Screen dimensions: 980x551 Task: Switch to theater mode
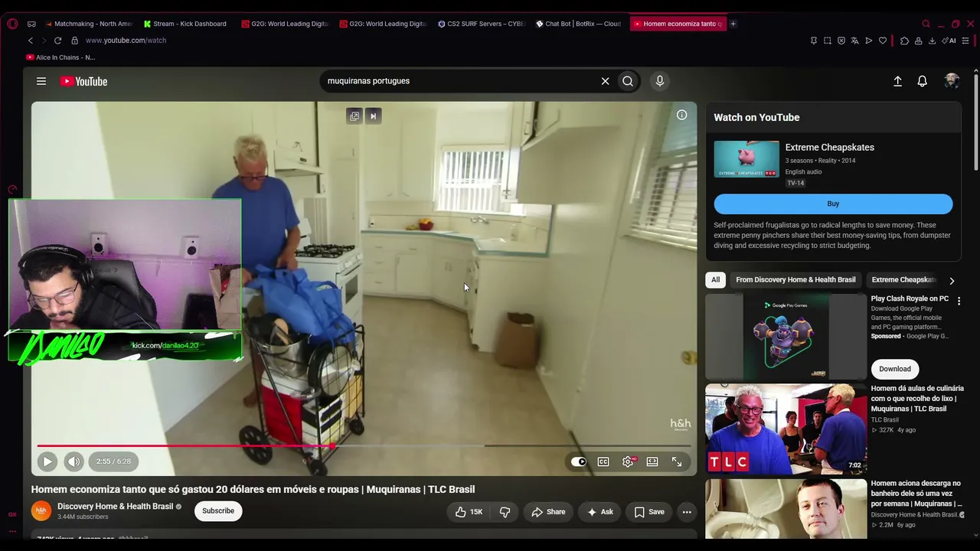(652, 461)
